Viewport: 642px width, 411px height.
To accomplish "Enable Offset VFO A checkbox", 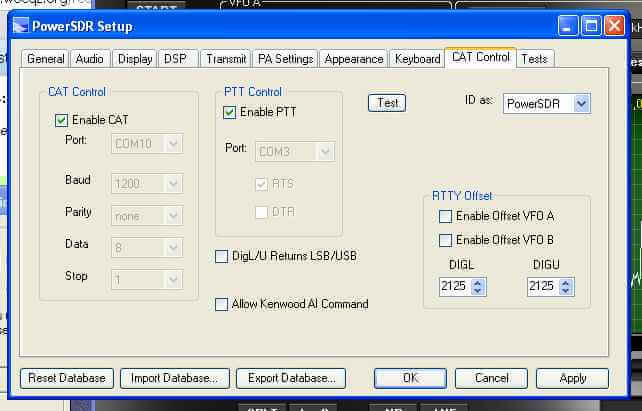I will point(445,216).
